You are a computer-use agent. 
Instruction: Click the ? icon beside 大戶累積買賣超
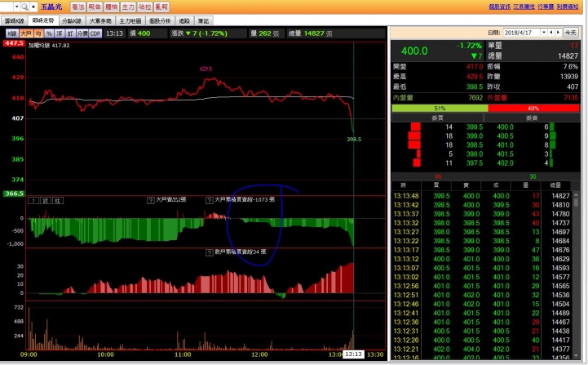click(x=210, y=200)
